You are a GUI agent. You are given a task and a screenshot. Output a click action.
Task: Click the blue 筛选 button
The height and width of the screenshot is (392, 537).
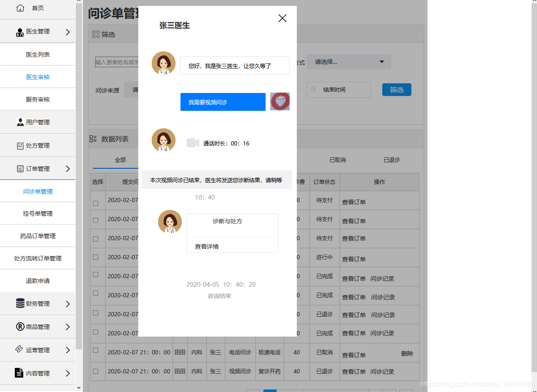point(397,89)
